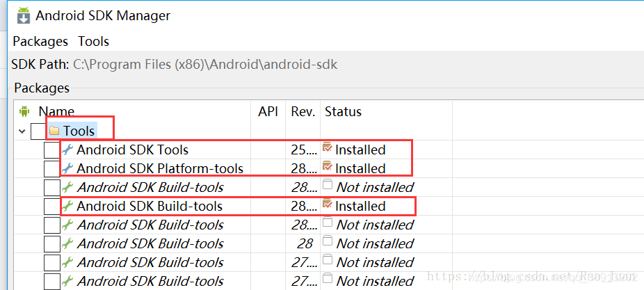Tick the Android SDK Platform-tools checkbox
The height and width of the screenshot is (290, 644).
[x=51, y=168]
